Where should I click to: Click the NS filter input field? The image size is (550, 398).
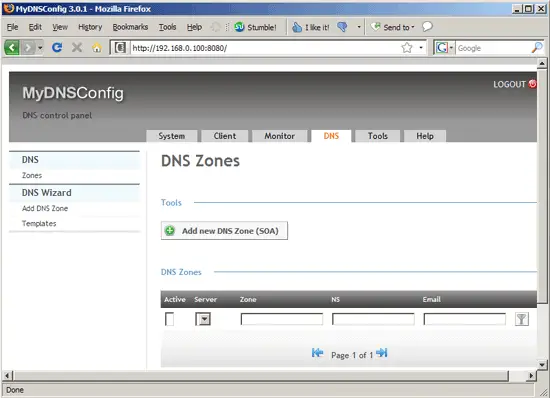[x=373, y=319]
